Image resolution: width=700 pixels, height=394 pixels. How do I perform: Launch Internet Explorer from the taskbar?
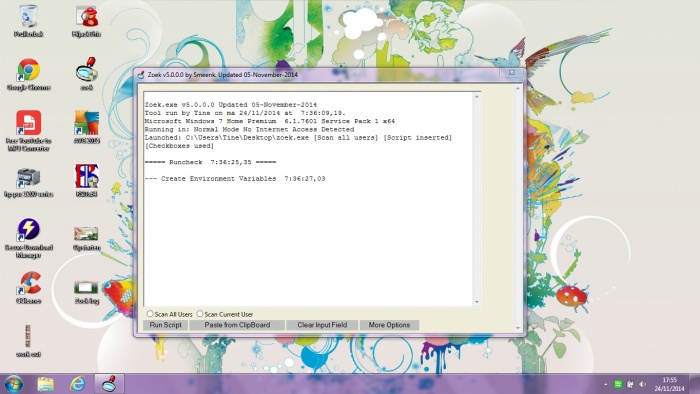coord(77,384)
